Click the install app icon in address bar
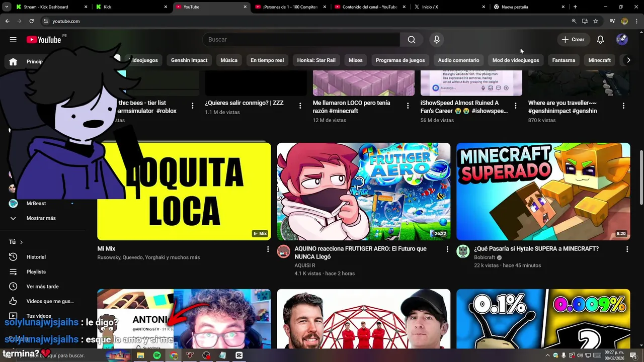The image size is (644, 362). 585,21
